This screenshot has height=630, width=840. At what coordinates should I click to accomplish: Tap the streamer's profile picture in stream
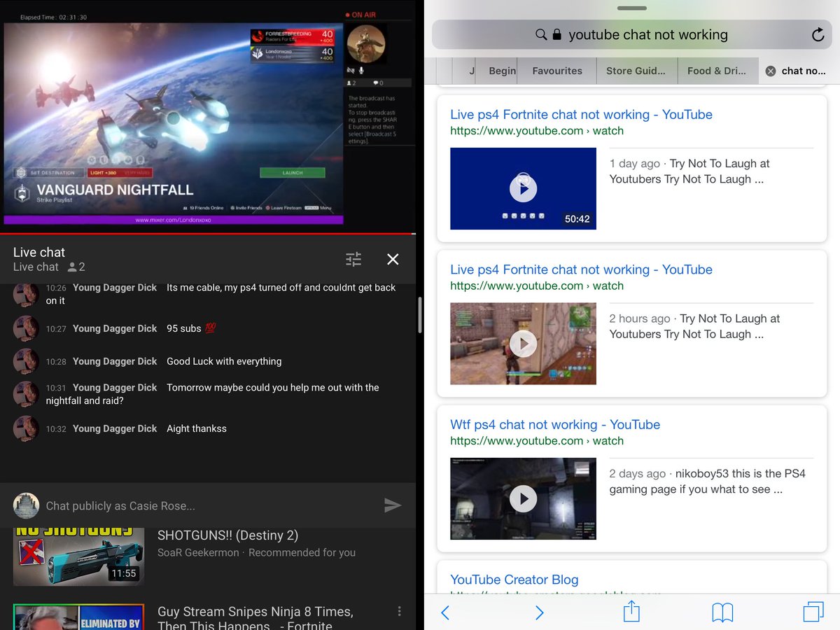[366, 44]
